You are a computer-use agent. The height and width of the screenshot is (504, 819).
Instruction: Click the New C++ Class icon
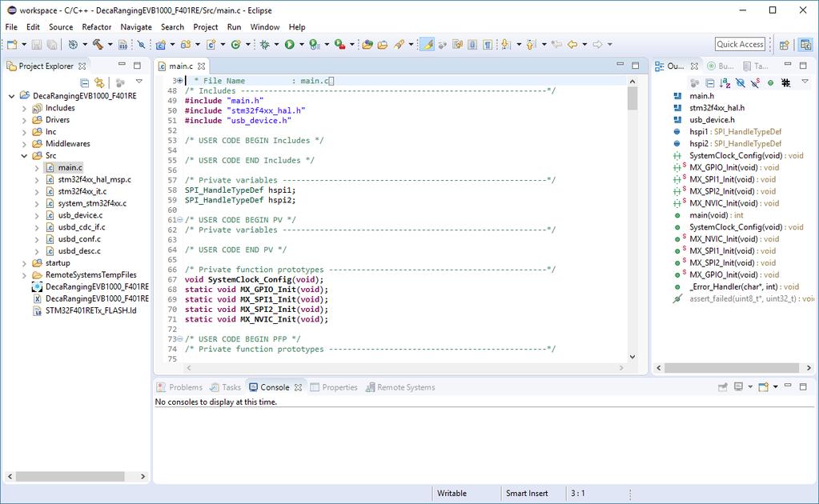click(236, 44)
